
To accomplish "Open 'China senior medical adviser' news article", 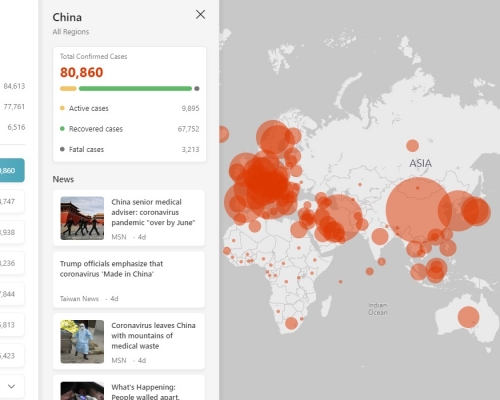I will point(129,218).
